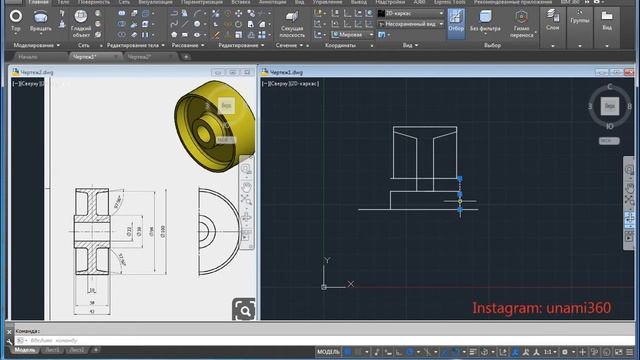Click the solid Intersect tool
Image resolution: width=640 pixels, height=360 pixels.
tap(122, 35)
